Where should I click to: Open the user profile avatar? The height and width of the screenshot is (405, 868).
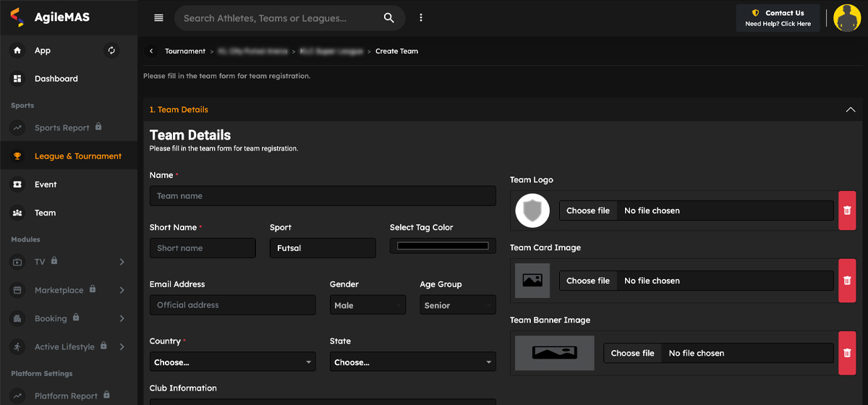(x=847, y=18)
